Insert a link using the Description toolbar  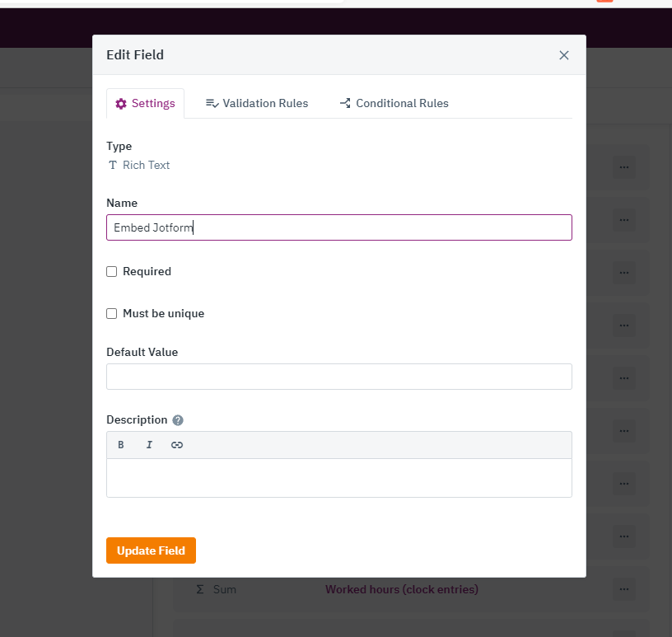(177, 444)
